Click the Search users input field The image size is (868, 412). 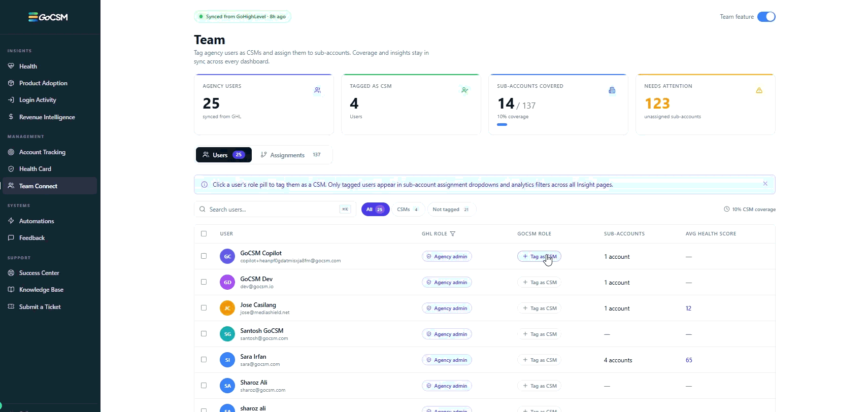pos(274,209)
